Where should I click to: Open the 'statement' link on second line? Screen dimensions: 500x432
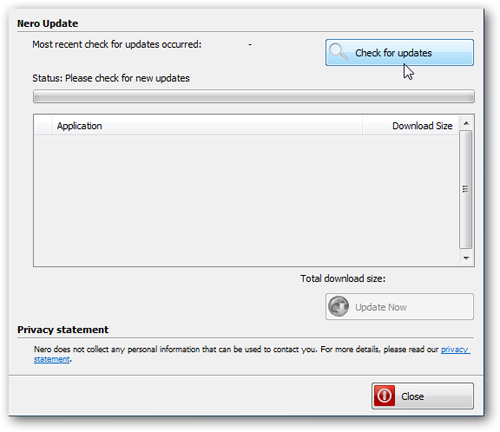[52, 359]
